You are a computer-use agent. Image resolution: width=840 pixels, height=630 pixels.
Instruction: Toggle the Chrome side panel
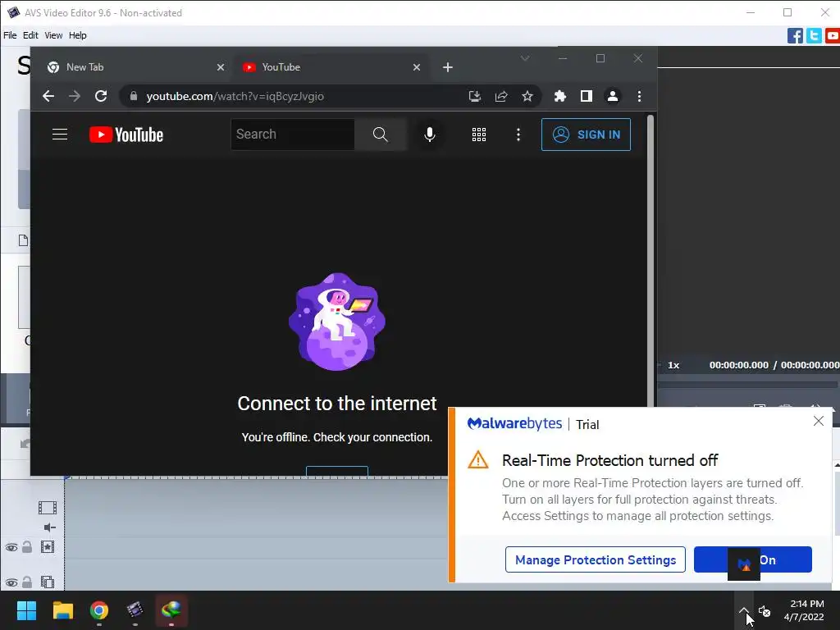pos(586,96)
